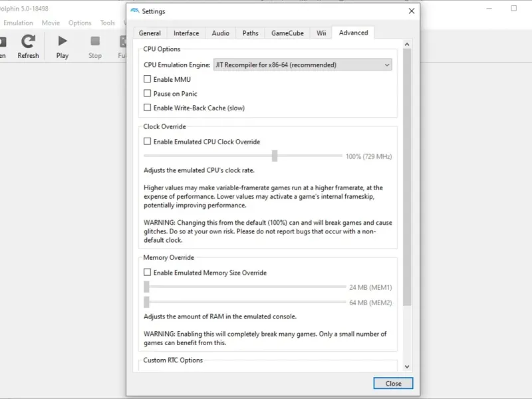Click the 'CPU Emulation Engine:' label
The image size is (532, 399).
[x=177, y=65]
